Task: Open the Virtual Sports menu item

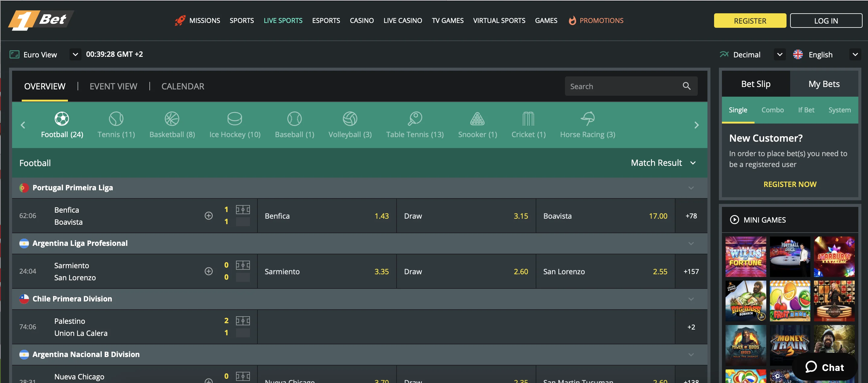Action: [499, 21]
